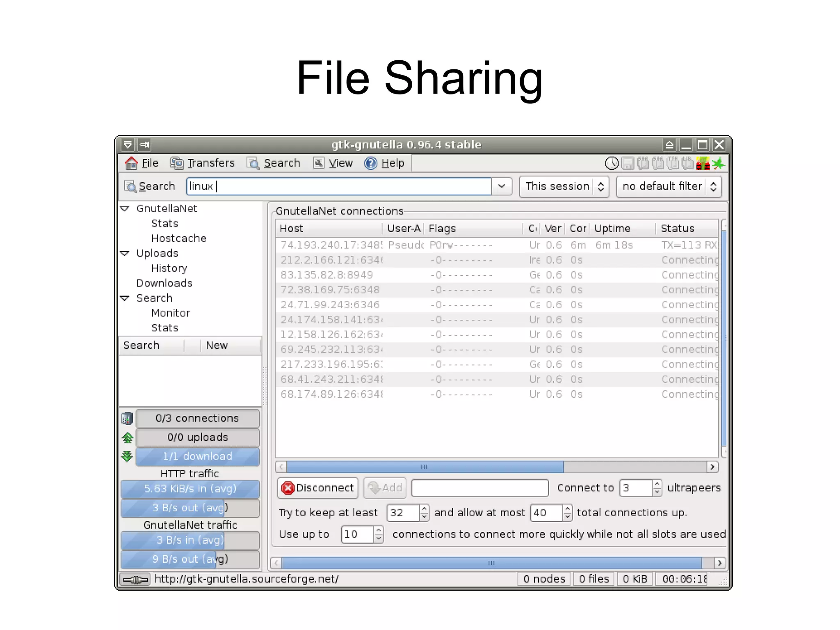Click the connections icon beside 0/3 connections

point(127,418)
